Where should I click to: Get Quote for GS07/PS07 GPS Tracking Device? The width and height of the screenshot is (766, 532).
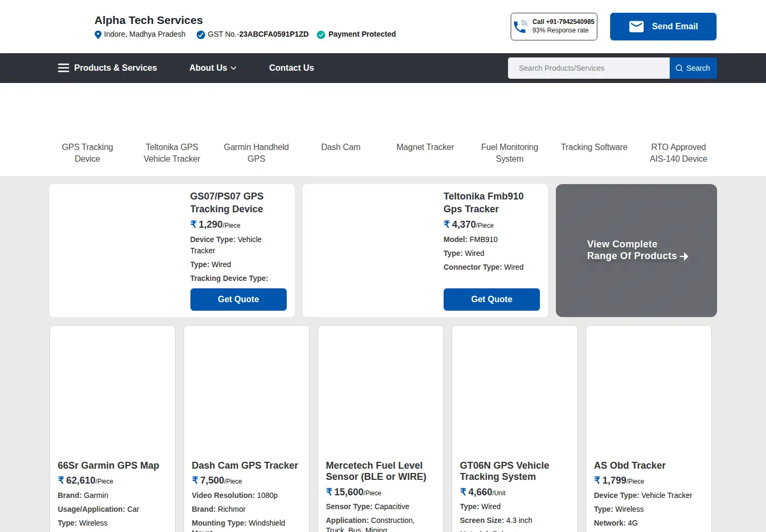pyautogui.click(x=238, y=300)
